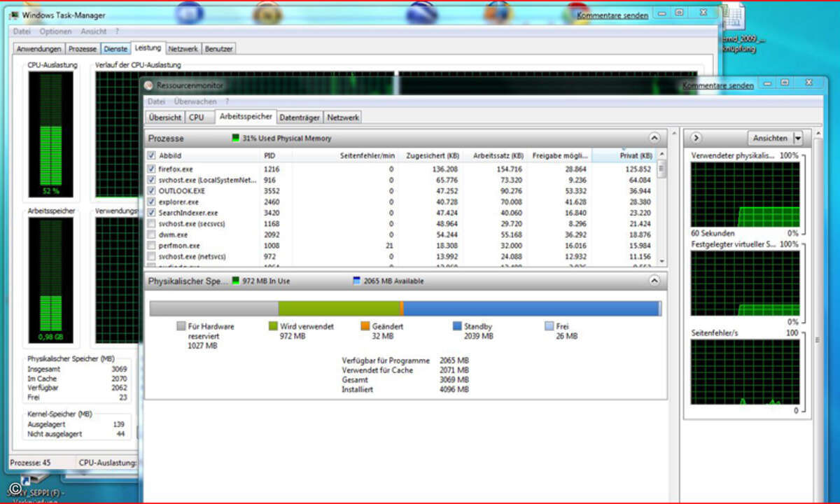The image size is (840, 504).
Task: Open the Datei menu in Task-Manager
Action: (22, 31)
